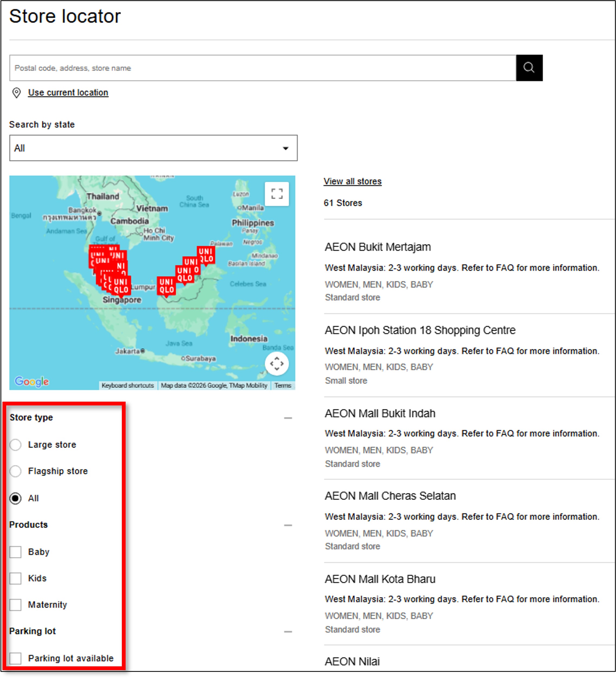Click the black search magnifier button
This screenshot has width=616, height=678.
tap(529, 68)
